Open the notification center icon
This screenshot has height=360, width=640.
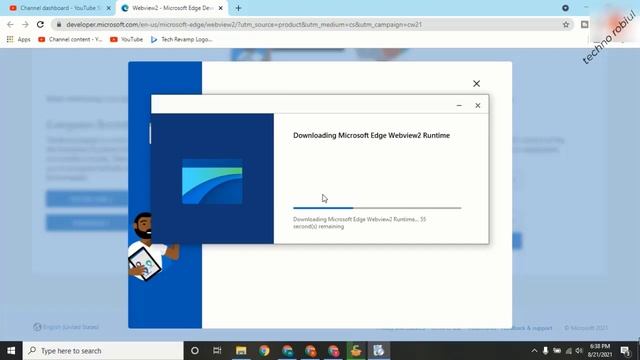(625, 351)
